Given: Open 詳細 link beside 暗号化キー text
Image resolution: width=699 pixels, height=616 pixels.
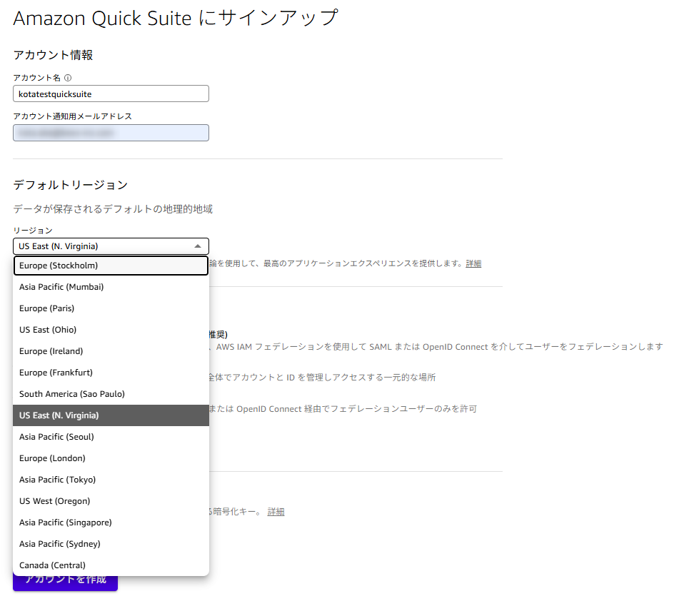Looking at the screenshot, I should point(276,512).
